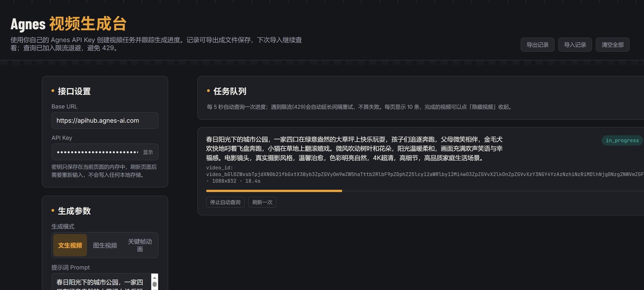
Task: Click the API Key label
Action: tap(62, 138)
